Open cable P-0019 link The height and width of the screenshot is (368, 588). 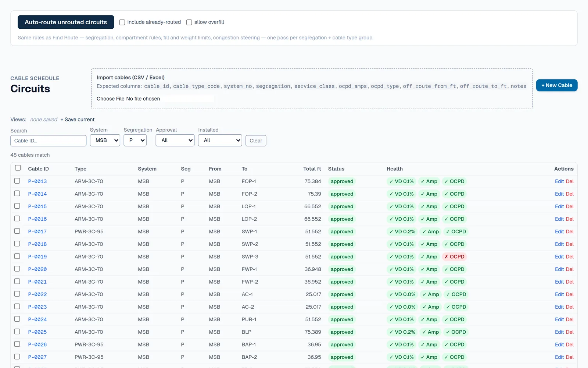(37, 257)
